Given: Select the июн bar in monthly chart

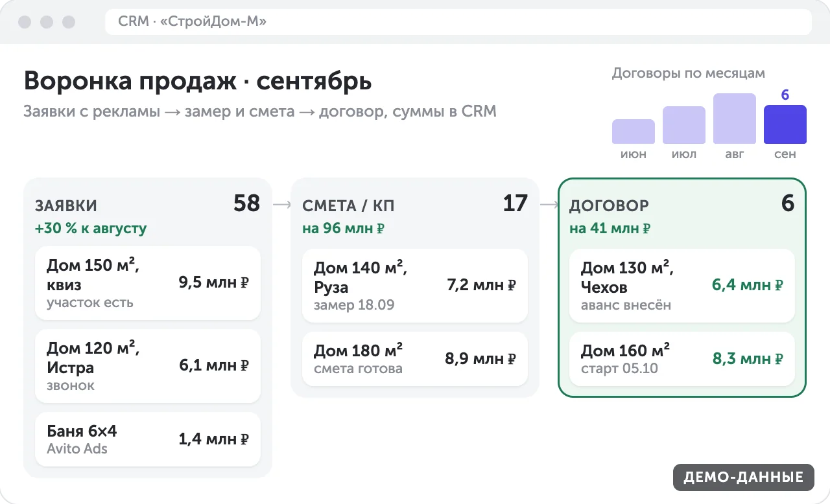Looking at the screenshot, I should (633, 132).
